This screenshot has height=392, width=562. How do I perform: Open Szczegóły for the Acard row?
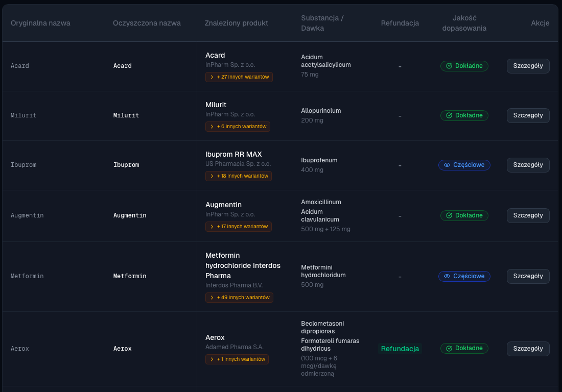click(x=528, y=66)
